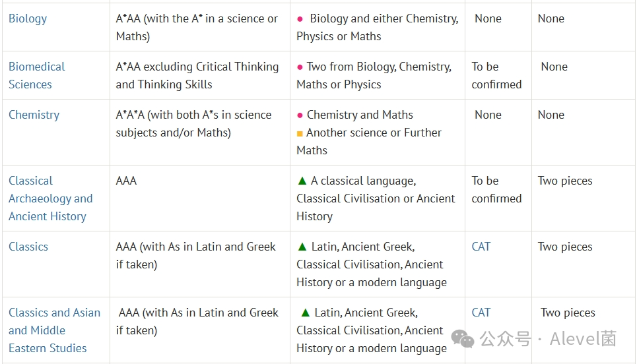
Task: Click green triangle in Classics and Asian row
Action: [x=305, y=313]
